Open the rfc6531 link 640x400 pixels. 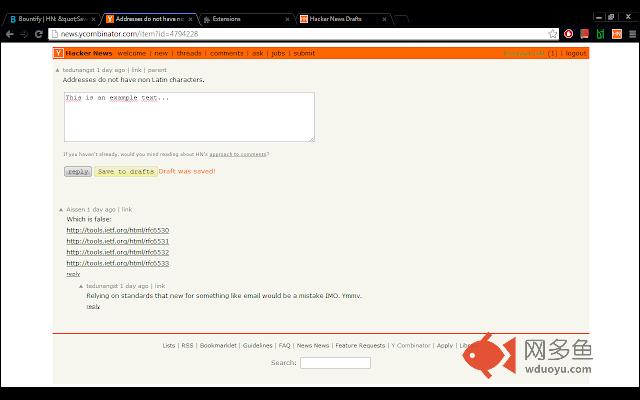[x=118, y=241]
